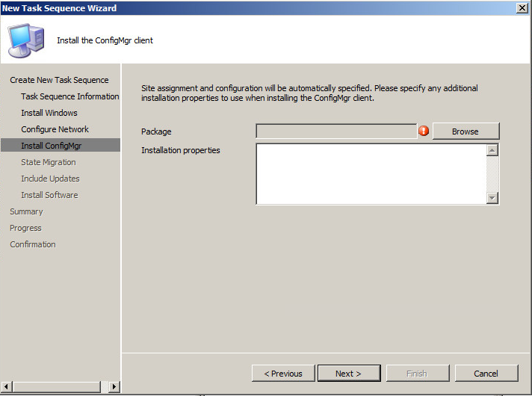Select the Progress step
Viewport: 532px width, 396px height.
point(26,228)
